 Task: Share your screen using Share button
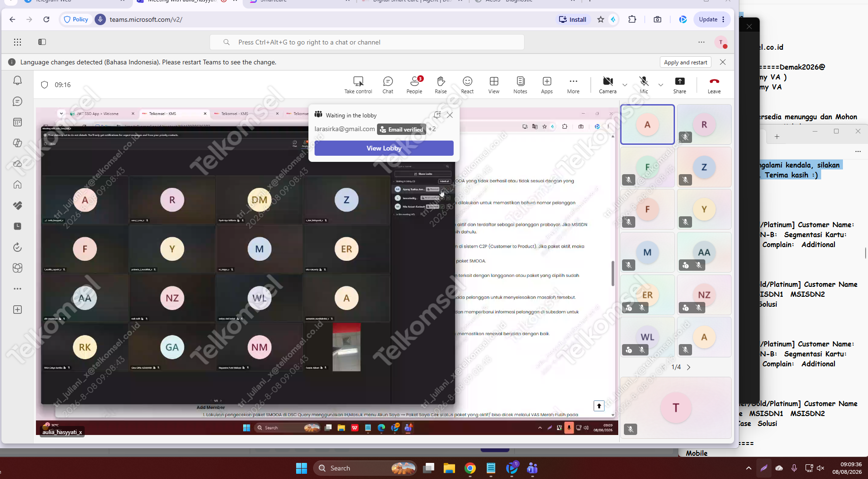[680, 85]
